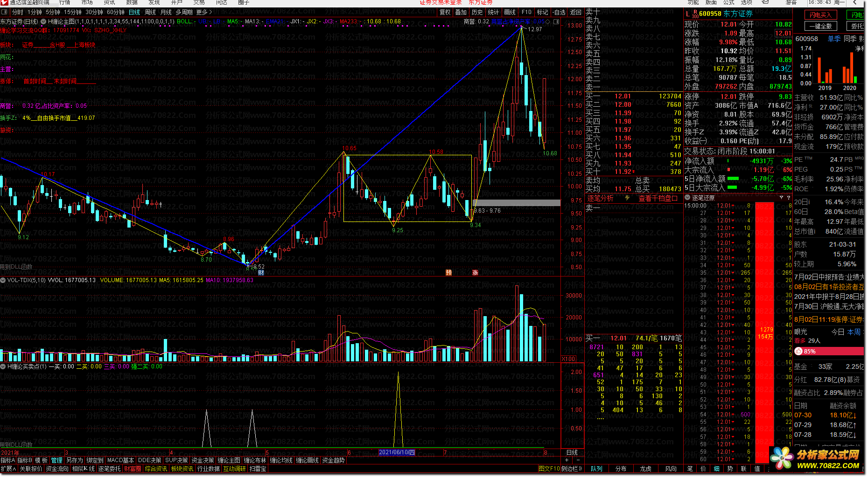Viewport: 868px width, 477px height.
Task: Click the 闪电买入 button
Action: point(820,15)
